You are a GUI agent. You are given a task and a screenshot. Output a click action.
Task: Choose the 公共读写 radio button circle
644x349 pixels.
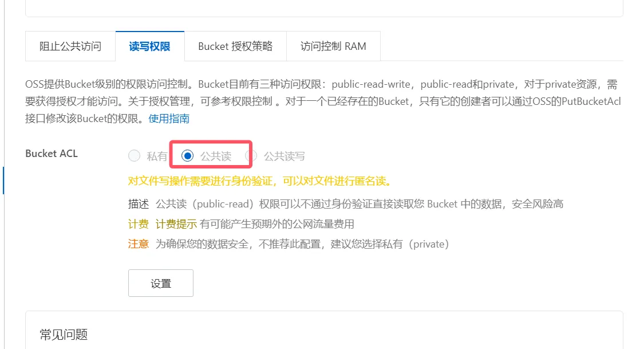coord(251,156)
